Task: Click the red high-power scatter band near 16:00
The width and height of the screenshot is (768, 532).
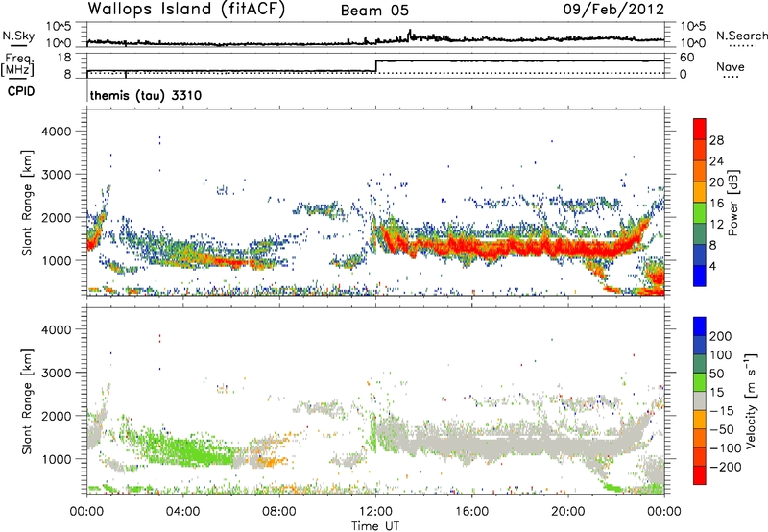Action: coord(471,247)
